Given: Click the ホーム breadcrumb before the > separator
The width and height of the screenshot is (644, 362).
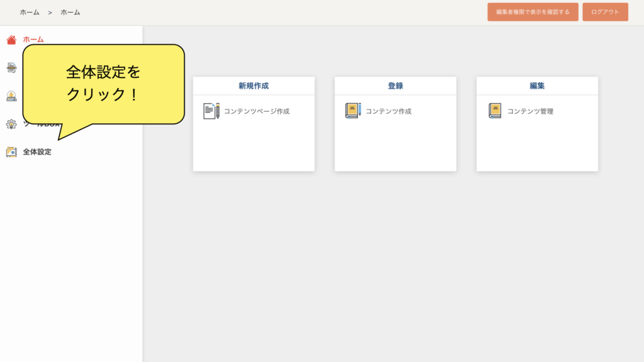Looking at the screenshot, I should click(30, 12).
